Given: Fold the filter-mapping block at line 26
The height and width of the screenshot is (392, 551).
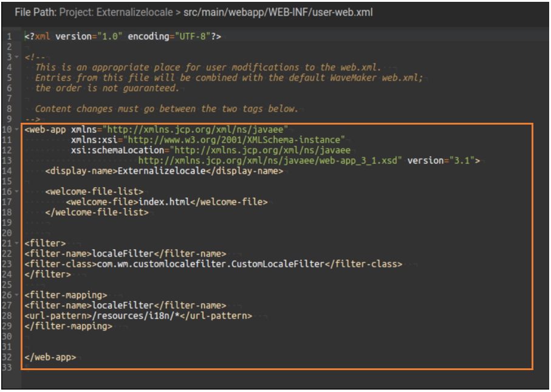Looking at the screenshot, I should (18, 295).
